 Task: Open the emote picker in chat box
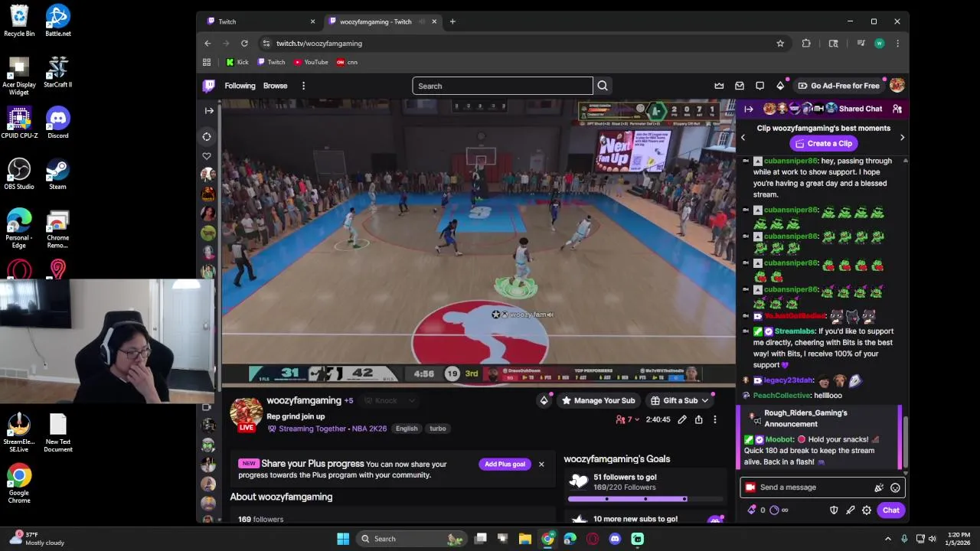[x=895, y=487]
